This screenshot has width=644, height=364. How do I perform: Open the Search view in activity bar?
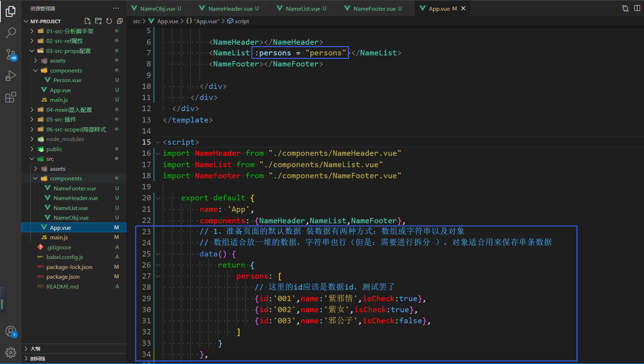pos(11,33)
